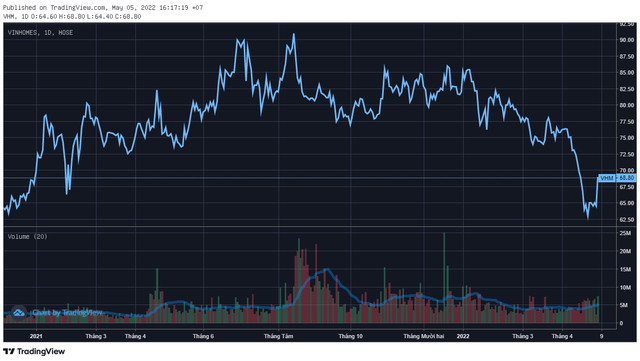This screenshot has height=361, width=640.
Task: Select the VHM 68.80 price label
Action: tap(617, 178)
